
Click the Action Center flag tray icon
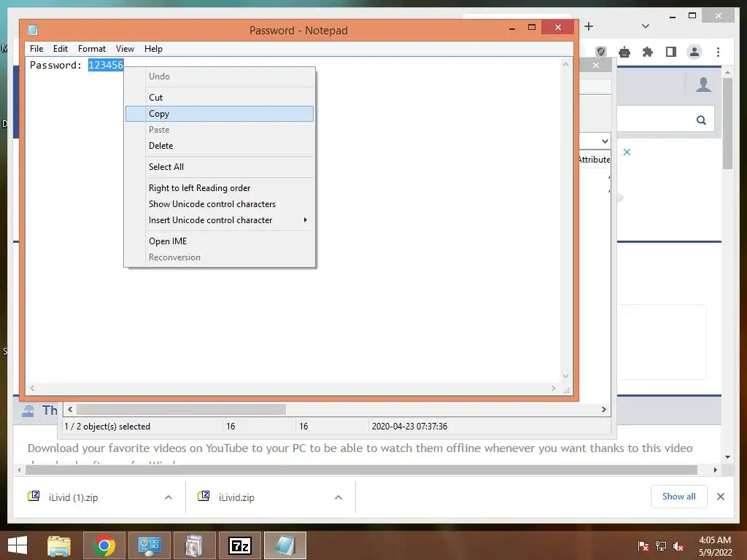pyautogui.click(x=643, y=546)
